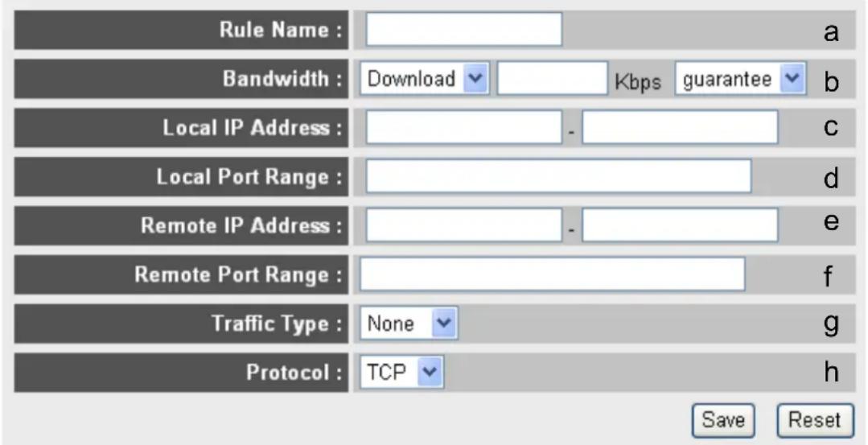The height and width of the screenshot is (445, 868).
Task: Open the Protocol TCP dropdown
Action: (401, 373)
